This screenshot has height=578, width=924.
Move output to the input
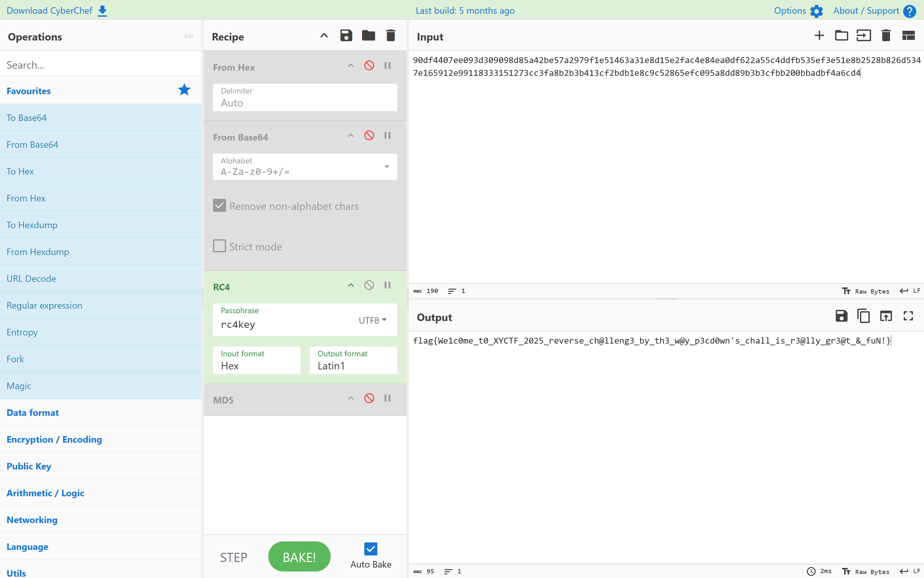click(x=886, y=316)
